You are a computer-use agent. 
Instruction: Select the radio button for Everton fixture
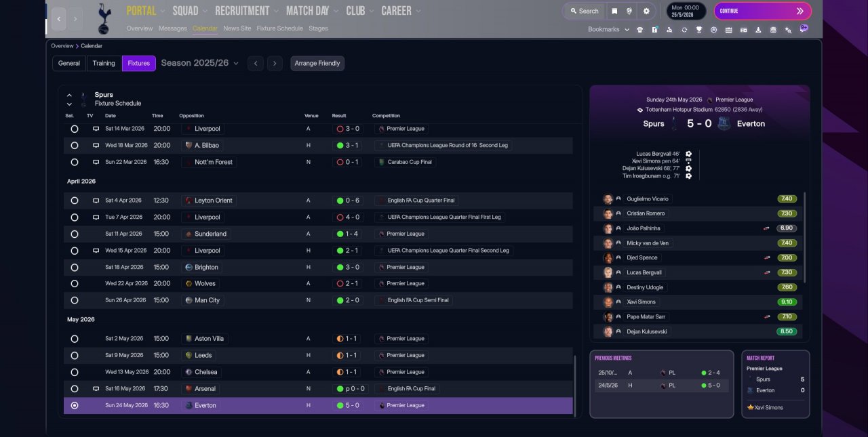click(x=75, y=406)
